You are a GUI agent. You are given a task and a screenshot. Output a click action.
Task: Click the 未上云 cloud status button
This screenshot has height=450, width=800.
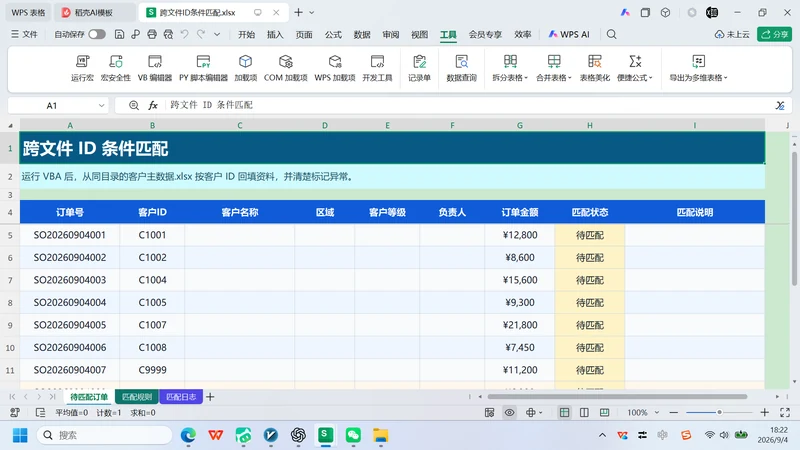(732, 34)
